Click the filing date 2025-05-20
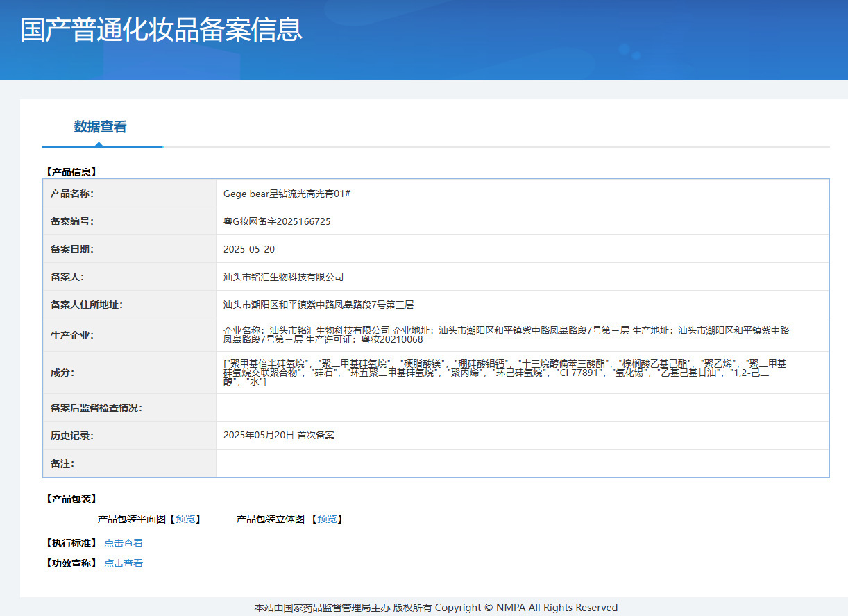Image resolution: width=848 pixels, height=616 pixels. point(249,249)
